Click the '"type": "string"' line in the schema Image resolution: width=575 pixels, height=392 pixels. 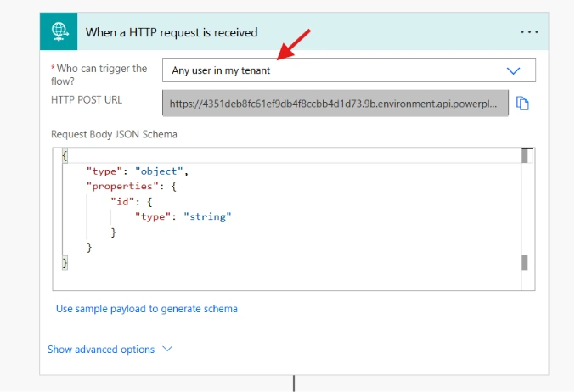tap(183, 216)
